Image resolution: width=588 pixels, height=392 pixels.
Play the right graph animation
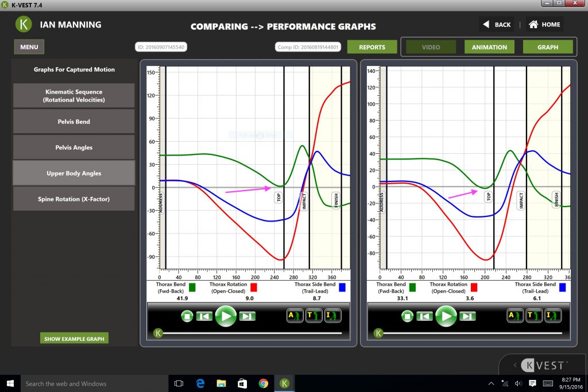point(446,316)
